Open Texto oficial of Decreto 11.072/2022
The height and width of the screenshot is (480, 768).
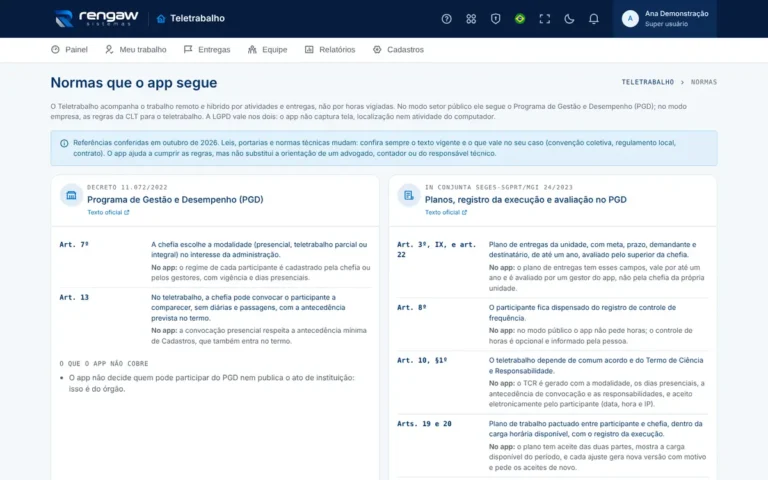pos(108,213)
